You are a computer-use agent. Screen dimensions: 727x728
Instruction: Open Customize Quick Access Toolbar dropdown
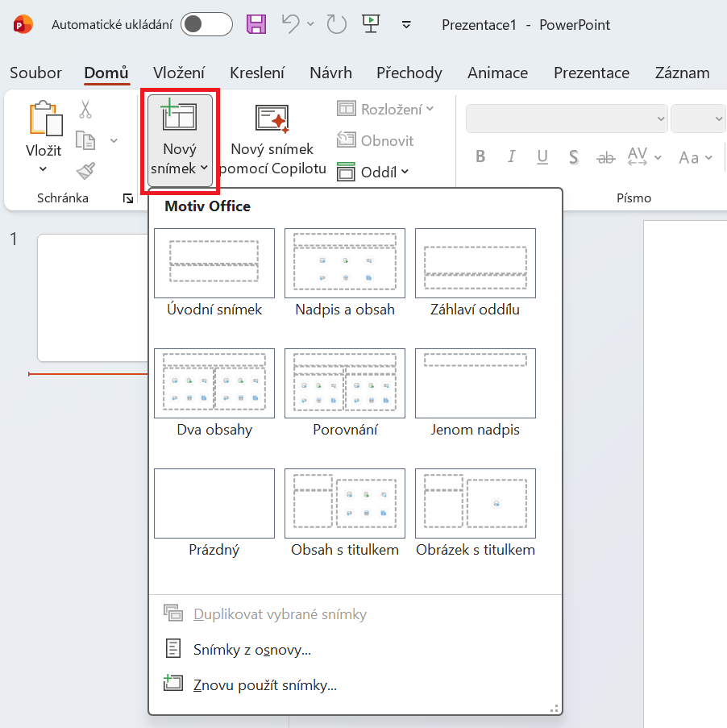[406, 25]
